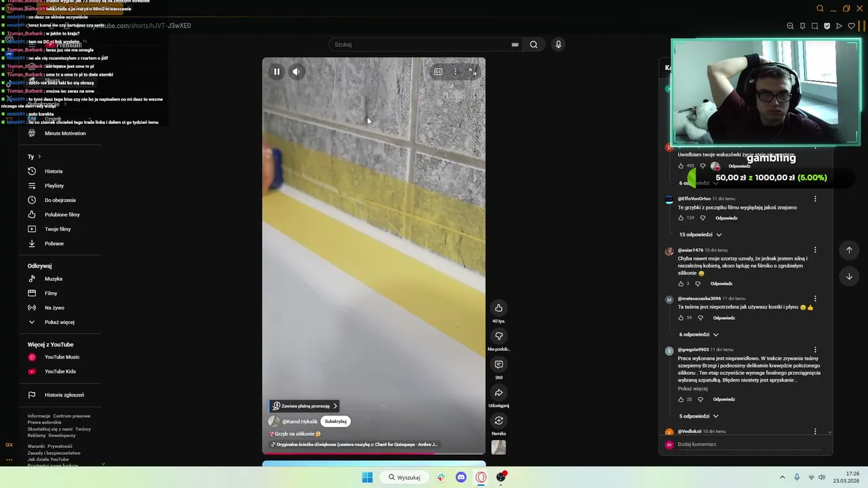
Task: Open Windows Start menu
Action: (x=367, y=477)
